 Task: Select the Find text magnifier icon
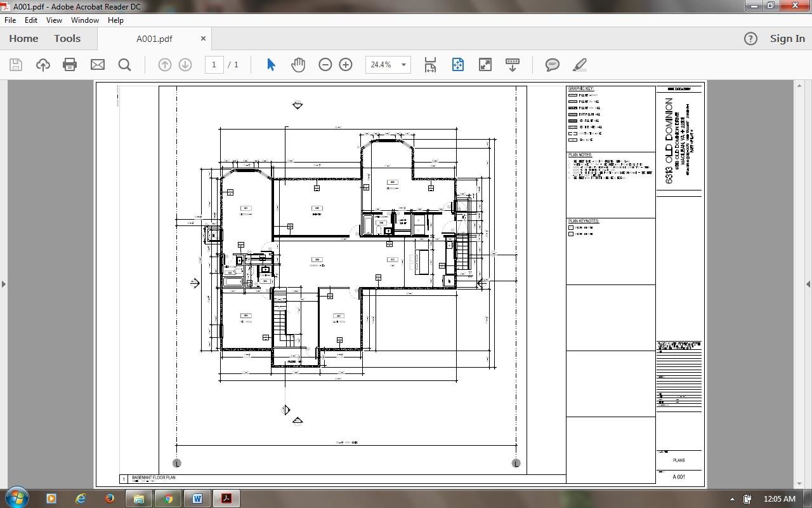(x=124, y=64)
